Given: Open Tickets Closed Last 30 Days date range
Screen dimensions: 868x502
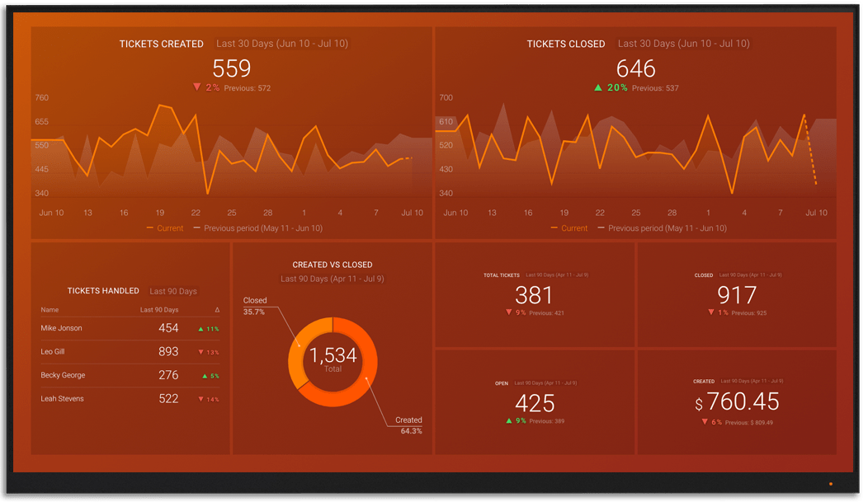Looking at the screenshot, I should click(683, 44).
